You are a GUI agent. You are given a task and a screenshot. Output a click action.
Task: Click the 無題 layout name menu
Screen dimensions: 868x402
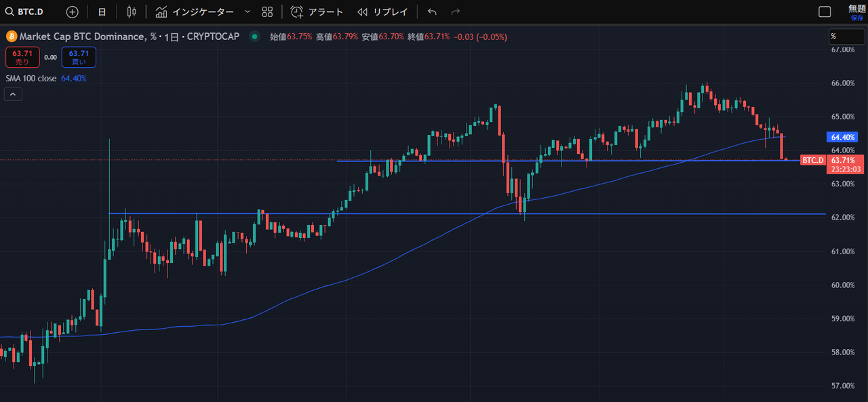(856, 9)
